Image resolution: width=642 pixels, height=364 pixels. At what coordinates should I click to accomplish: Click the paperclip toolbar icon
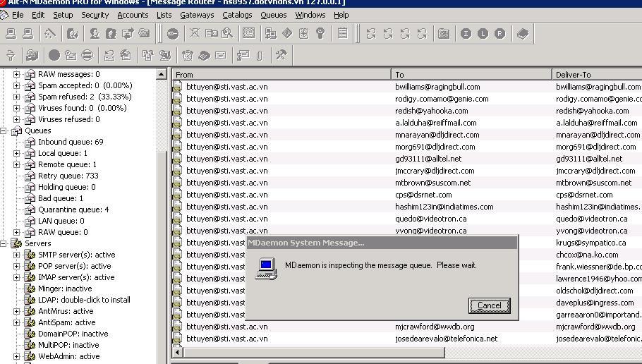[x=260, y=55]
